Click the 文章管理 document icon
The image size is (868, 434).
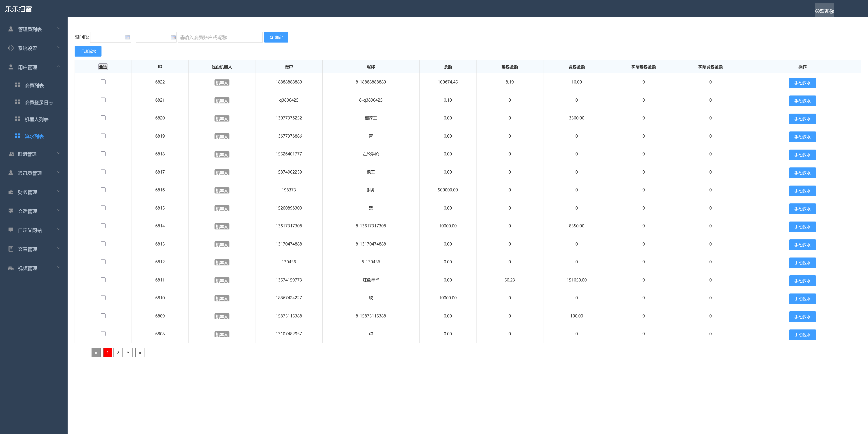[x=11, y=249]
